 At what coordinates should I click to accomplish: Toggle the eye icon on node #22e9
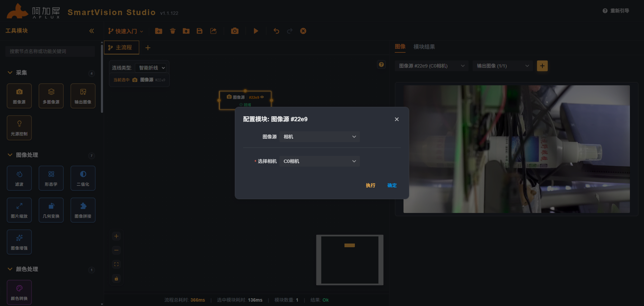click(262, 97)
